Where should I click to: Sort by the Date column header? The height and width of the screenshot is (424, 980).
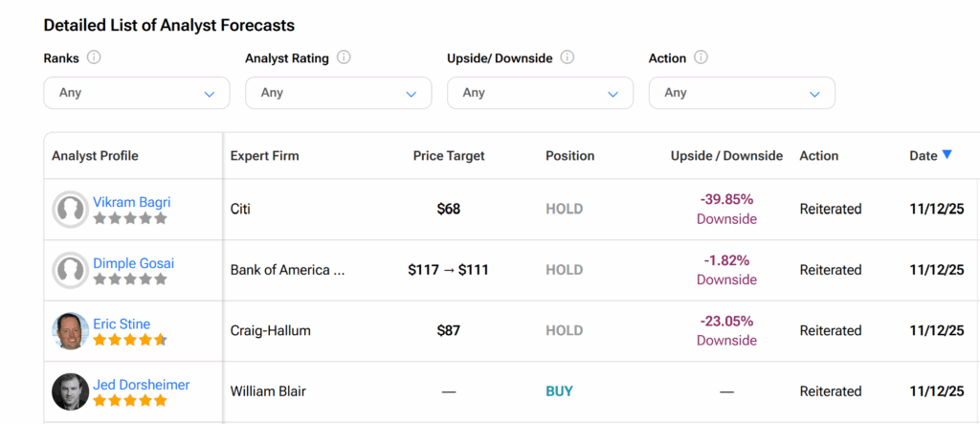[x=924, y=155]
